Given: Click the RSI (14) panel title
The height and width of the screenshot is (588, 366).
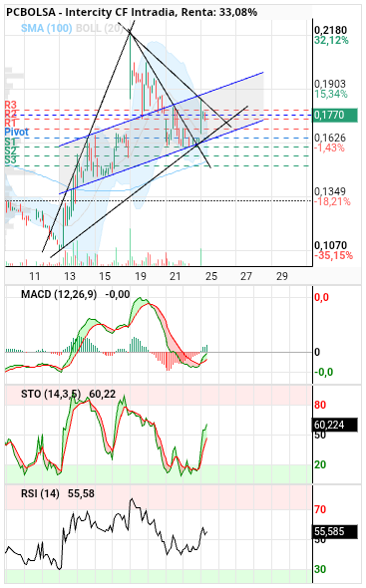Looking at the screenshot, I should [x=40, y=494].
